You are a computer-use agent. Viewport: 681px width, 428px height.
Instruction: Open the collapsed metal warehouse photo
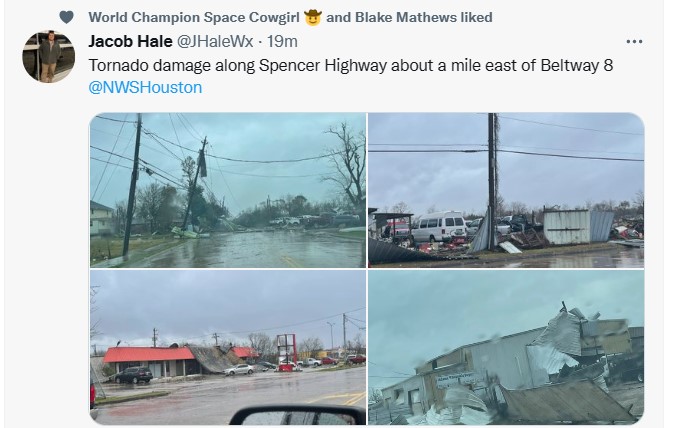coord(506,347)
